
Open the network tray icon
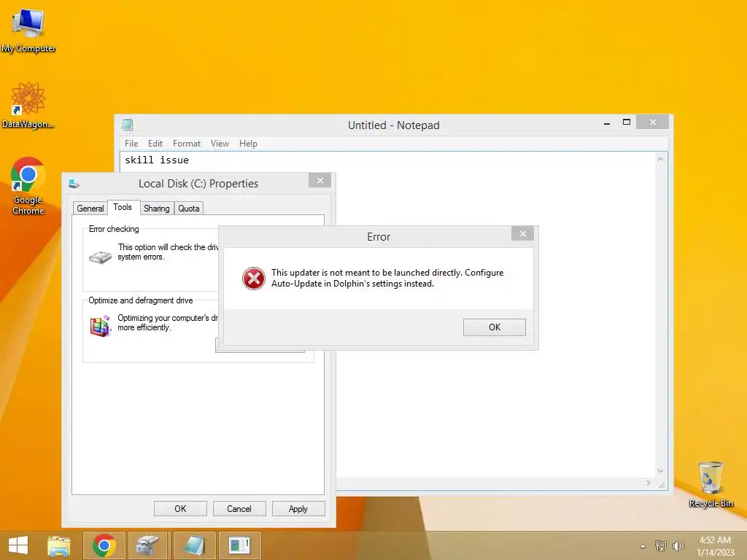(661, 545)
